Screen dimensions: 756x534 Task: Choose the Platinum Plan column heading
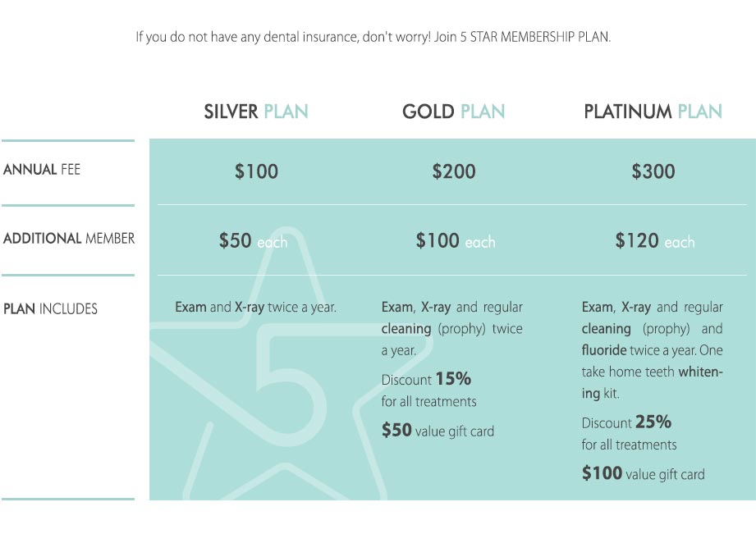click(x=653, y=112)
